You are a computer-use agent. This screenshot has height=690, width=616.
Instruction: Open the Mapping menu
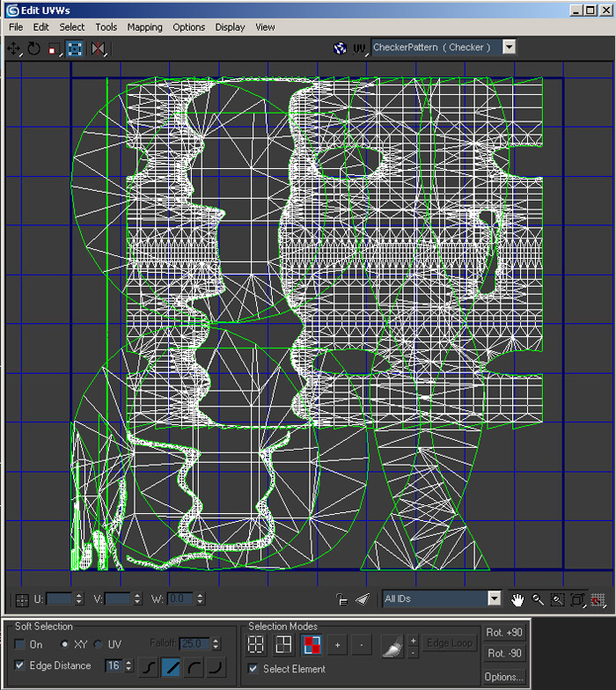[144, 27]
